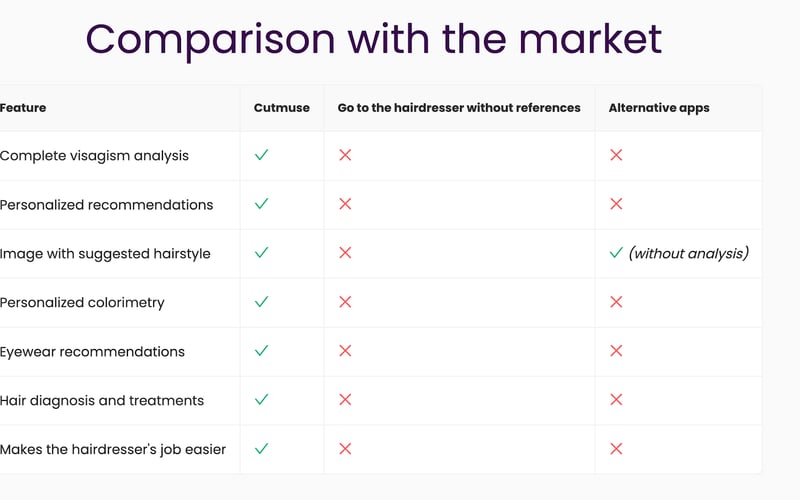This screenshot has width=800, height=500.
Task: Click hairdresser red cross for Complete visagism analysis
Action: [345, 155]
